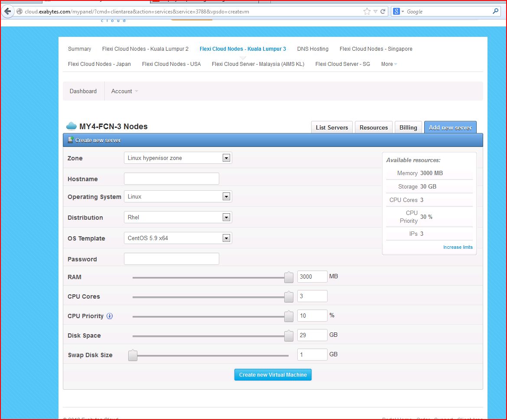Viewport: 507px width, 420px height.
Task: Click the CPU Priority info icon
Action: (x=110, y=316)
